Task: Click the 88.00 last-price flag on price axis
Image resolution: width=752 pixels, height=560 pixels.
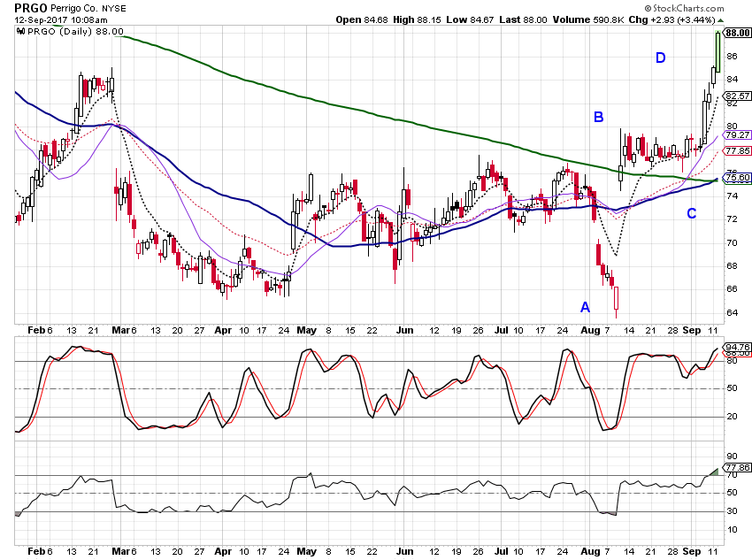Action: [737, 33]
